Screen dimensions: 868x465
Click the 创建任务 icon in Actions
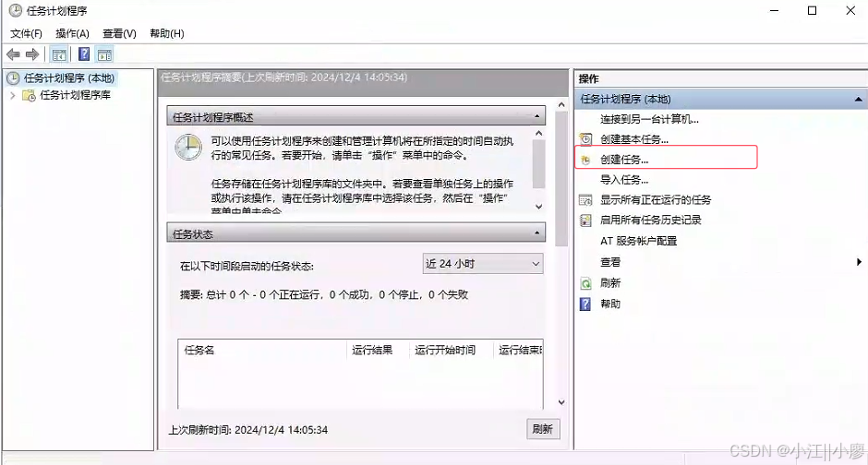coord(585,160)
